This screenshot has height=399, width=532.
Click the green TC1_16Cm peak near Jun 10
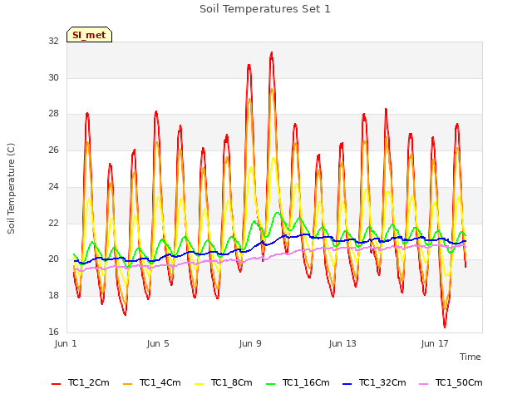(278, 213)
